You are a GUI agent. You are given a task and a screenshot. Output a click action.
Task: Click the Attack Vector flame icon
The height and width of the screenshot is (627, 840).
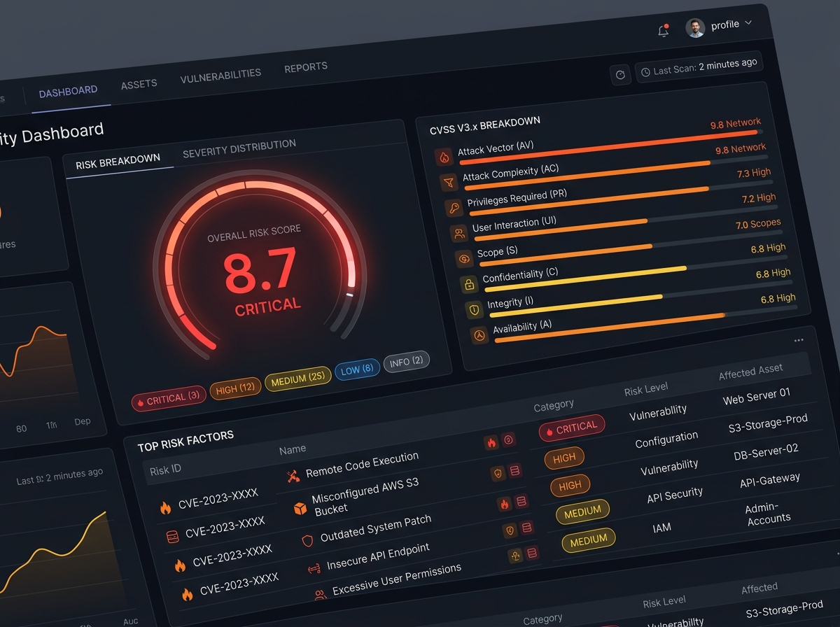(x=444, y=157)
